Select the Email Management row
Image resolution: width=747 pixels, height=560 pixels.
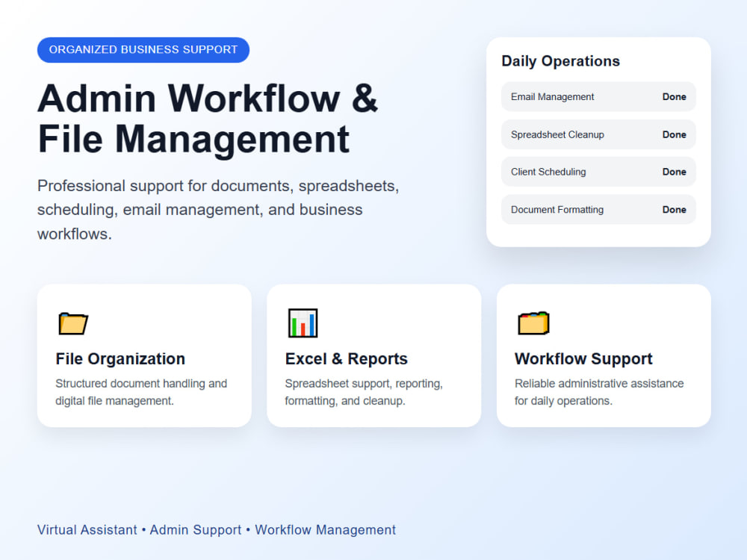tap(598, 96)
